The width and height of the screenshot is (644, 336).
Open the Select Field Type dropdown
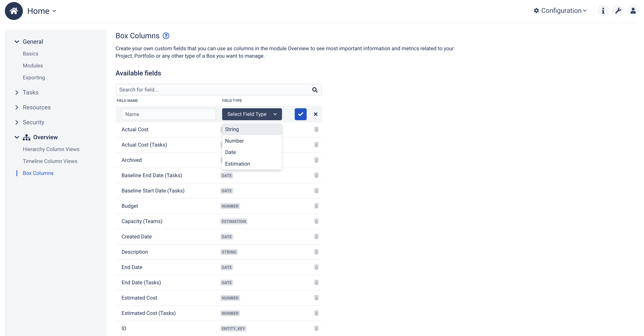[x=252, y=114]
